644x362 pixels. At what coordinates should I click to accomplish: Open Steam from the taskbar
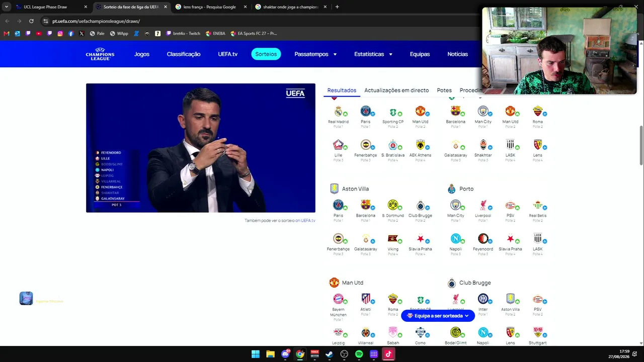point(329,354)
